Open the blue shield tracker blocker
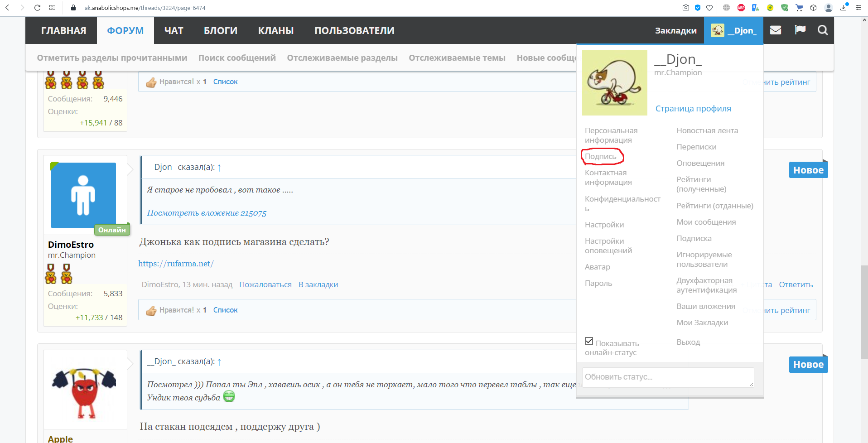868x443 pixels. [x=698, y=8]
